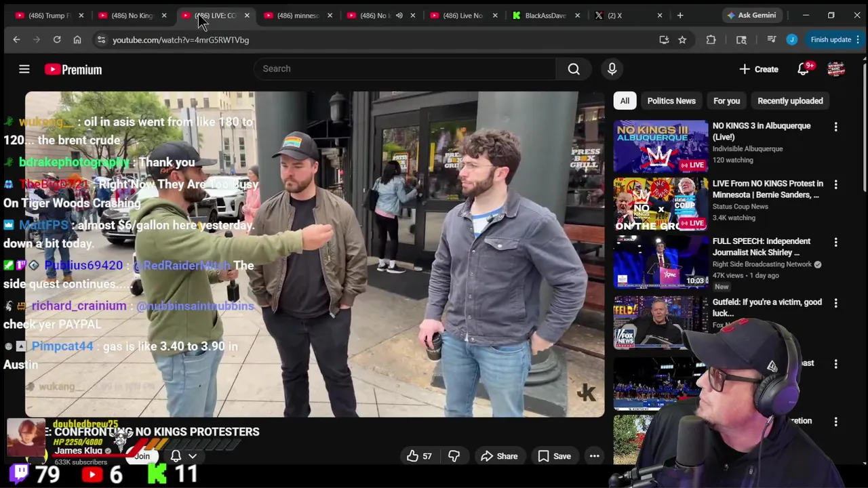Screen dimensions: 868x488
Task: More options for NO KINGS 3 Albuquerque
Action: [x=835, y=127]
